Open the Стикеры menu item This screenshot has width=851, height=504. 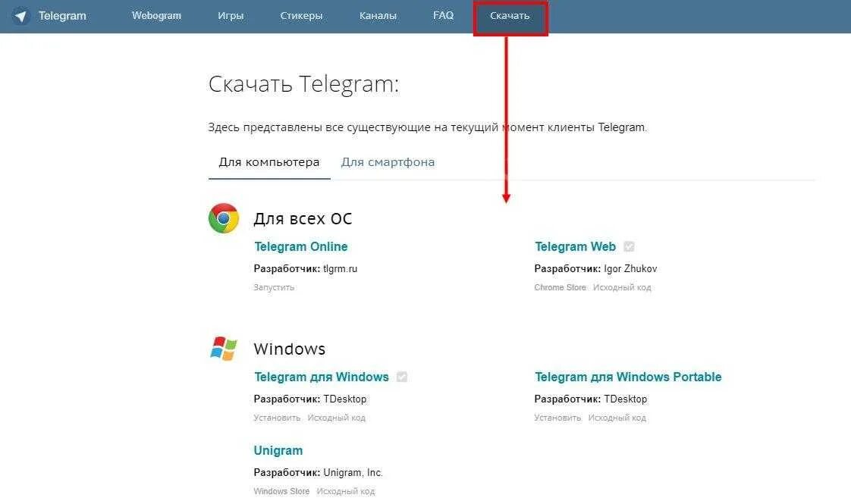point(301,16)
